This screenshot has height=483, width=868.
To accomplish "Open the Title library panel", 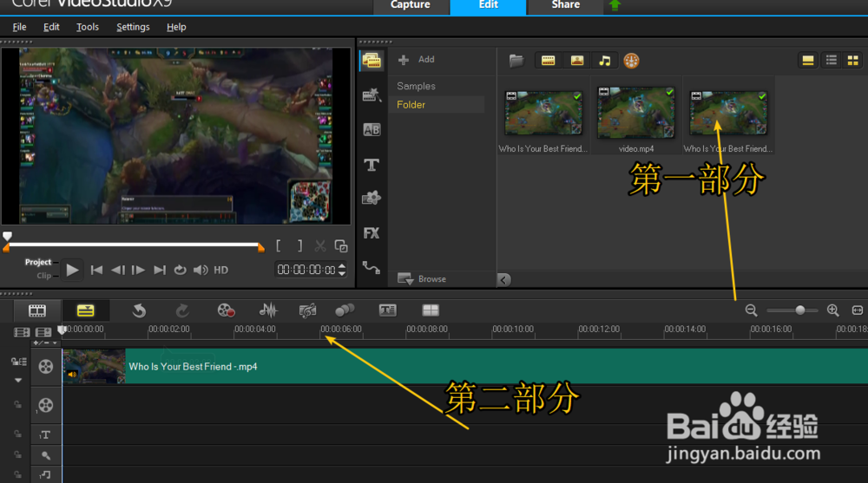I will tap(372, 164).
